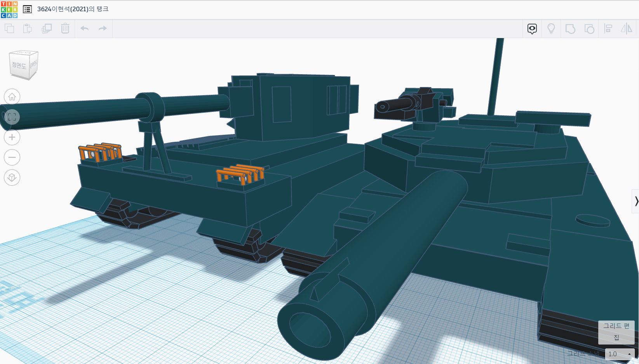Open the designs list icon

[27, 9]
